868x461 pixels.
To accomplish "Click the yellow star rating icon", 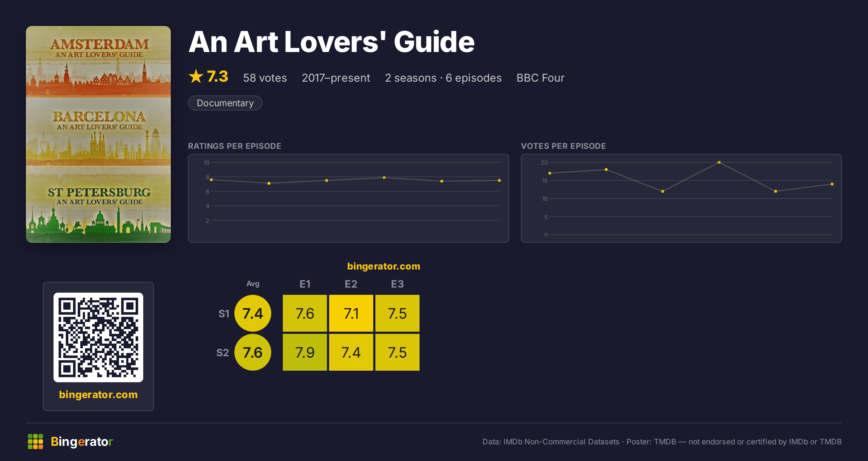I will [x=196, y=76].
